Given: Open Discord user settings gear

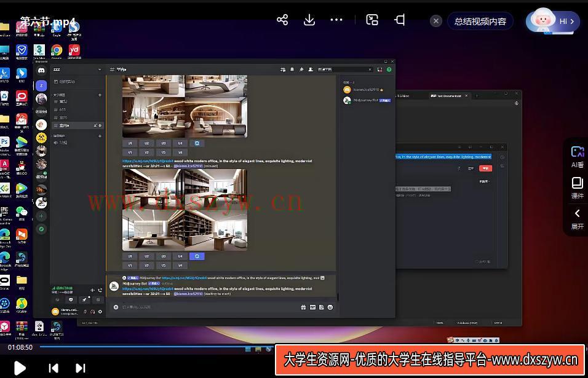Looking at the screenshot, I should [x=100, y=312].
